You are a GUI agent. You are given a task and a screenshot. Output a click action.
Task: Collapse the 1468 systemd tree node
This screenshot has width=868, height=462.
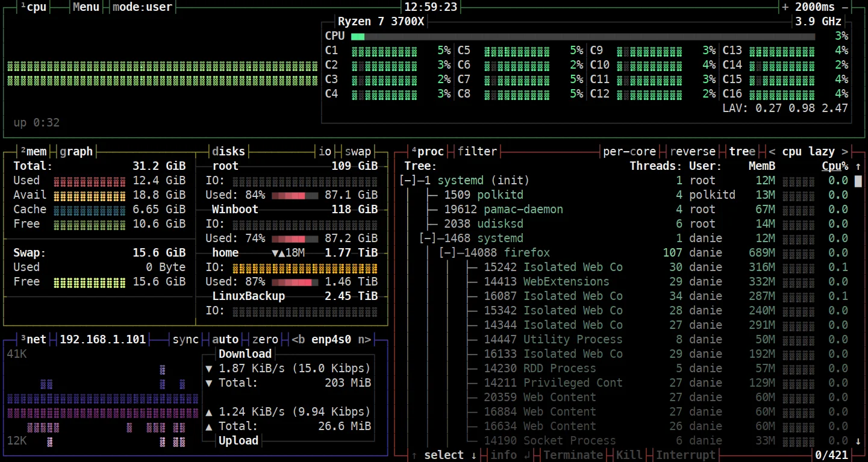tap(427, 239)
